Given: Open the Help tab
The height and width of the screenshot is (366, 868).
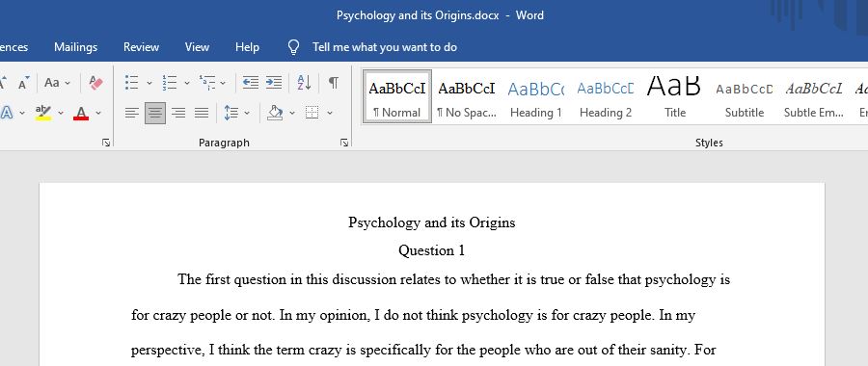Looking at the screenshot, I should click(247, 47).
